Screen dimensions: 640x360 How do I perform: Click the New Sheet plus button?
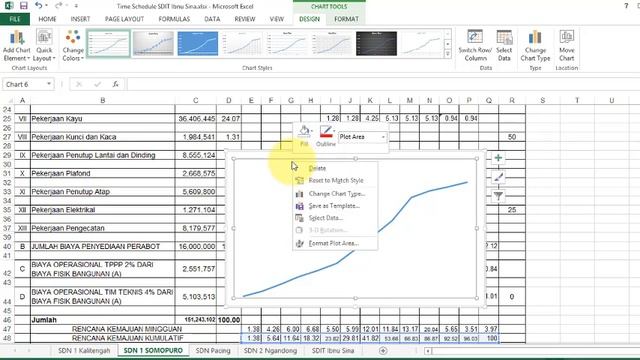(383, 351)
